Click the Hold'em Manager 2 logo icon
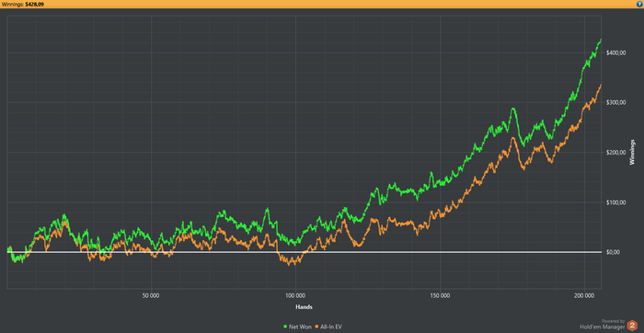This screenshot has width=644, height=333. (x=632, y=326)
